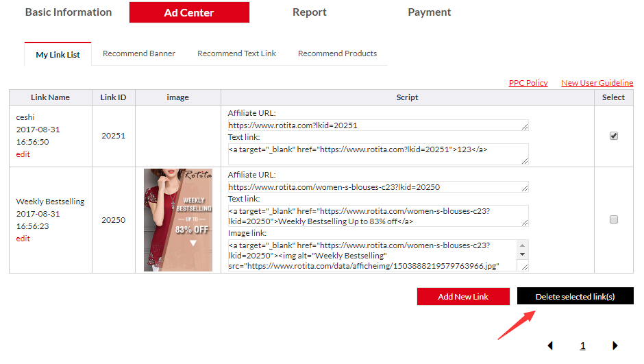Click Delete selected link(s) button
644x364 pixels.
(575, 296)
